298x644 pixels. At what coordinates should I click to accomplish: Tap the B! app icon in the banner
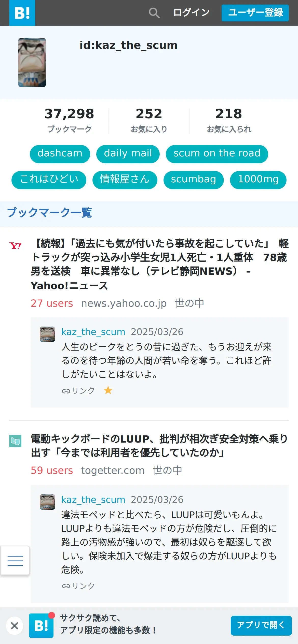coord(41,626)
